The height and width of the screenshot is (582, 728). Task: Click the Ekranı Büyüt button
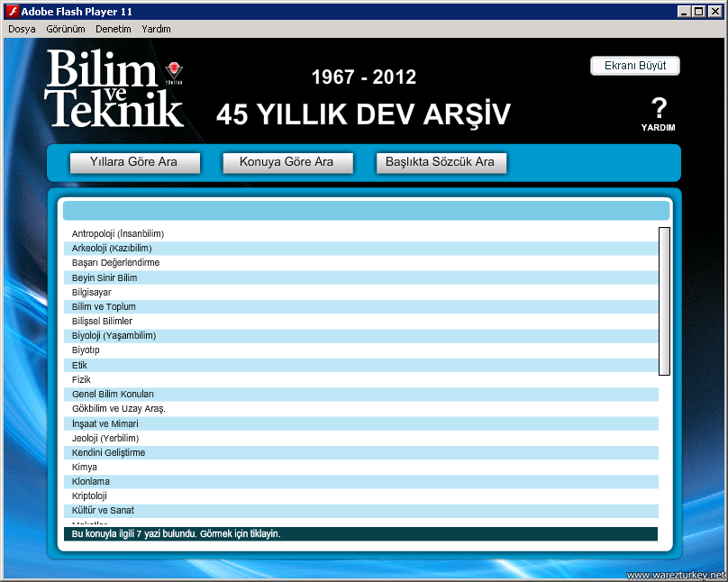pyautogui.click(x=635, y=66)
